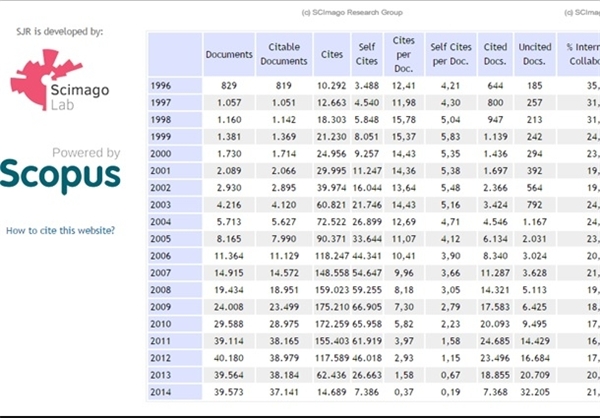Click the Cited Docs. value 3.424
This screenshot has height=418, width=600.
click(x=495, y=205)
